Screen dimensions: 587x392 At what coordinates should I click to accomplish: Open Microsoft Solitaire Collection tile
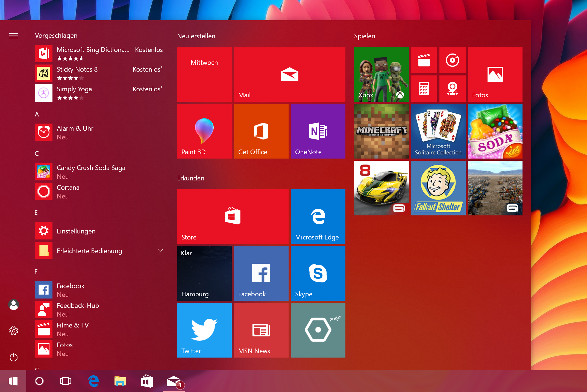pyautogui.click(x=438, y=131)
